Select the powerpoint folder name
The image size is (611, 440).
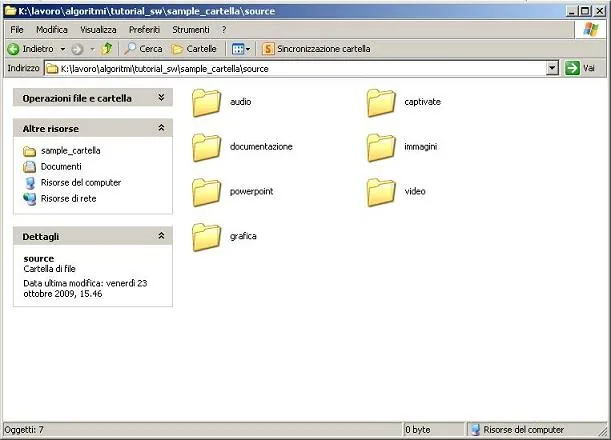tap(251, 191)
